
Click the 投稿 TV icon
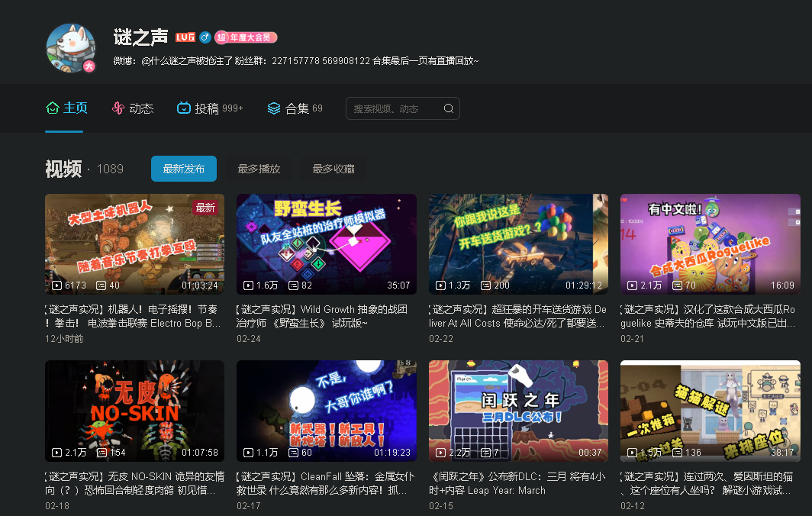click(x=183, y=108)
